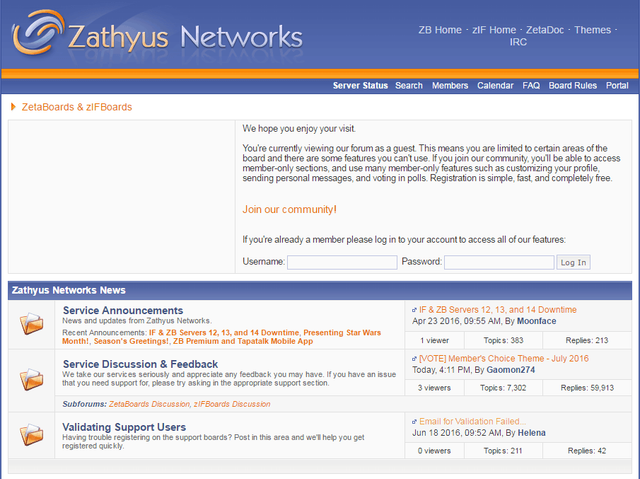This screenshot has width=640, height=479.
Task: Open Service Discussion & Feedback folder icon
Action: click(31, 379)
